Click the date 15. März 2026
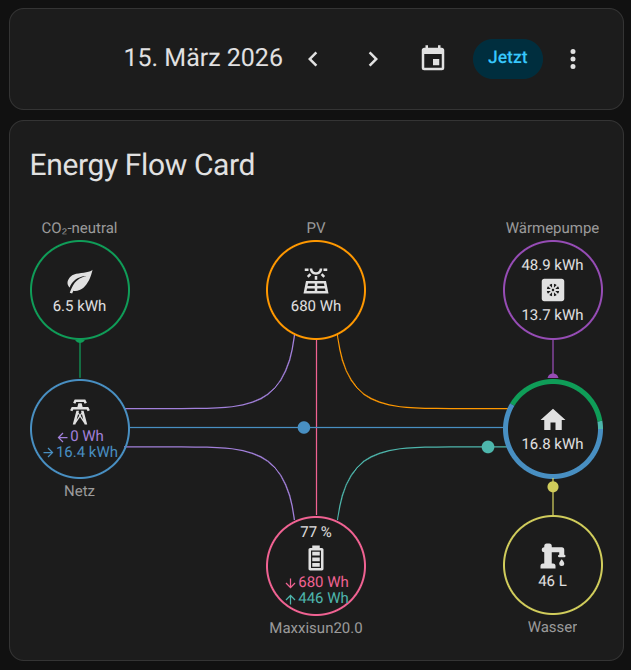Screen dimensions: 631x670 point(203,58)
